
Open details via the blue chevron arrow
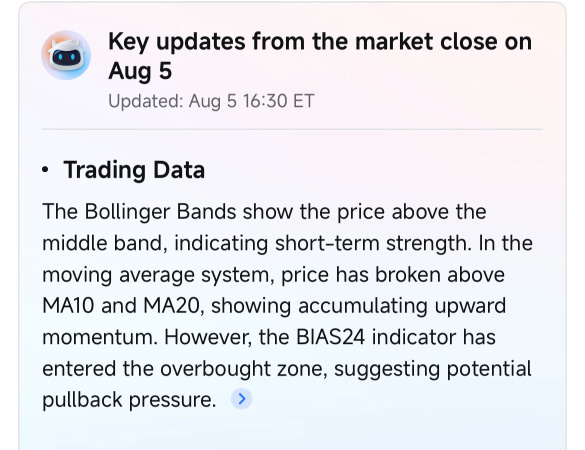point(241,399)
